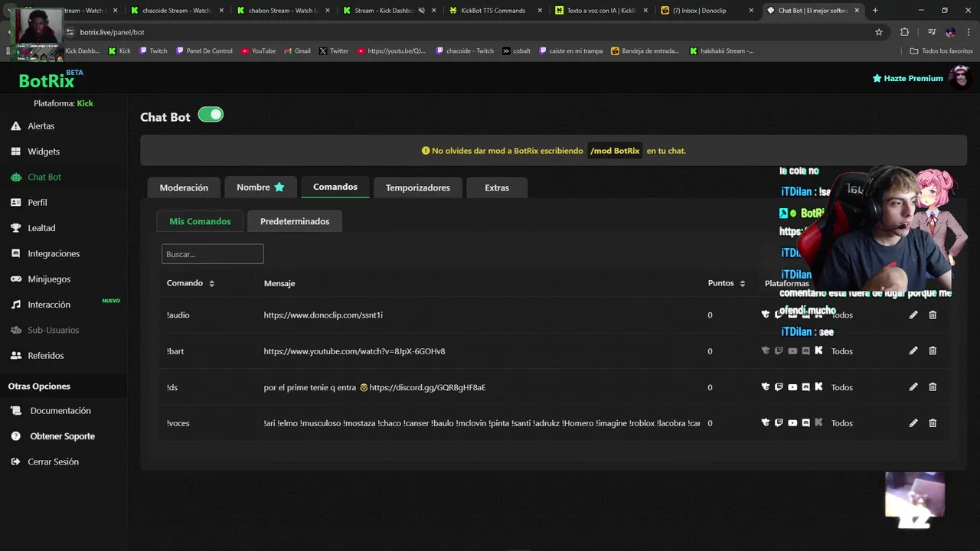Screen dimensions: 980x551
Task: Click the /mod BotRix code text
Action: [615, 151]
